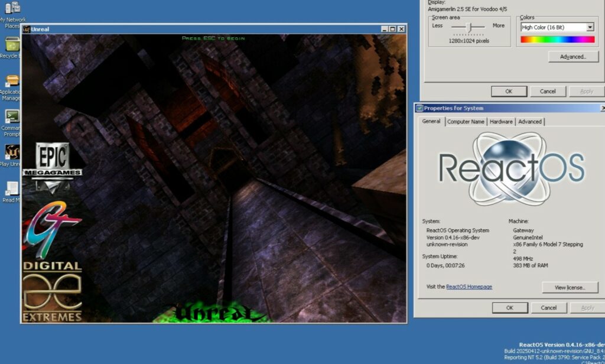605x364 pixels.
Task: Switch to the General tab
Action: click(431, 121)
